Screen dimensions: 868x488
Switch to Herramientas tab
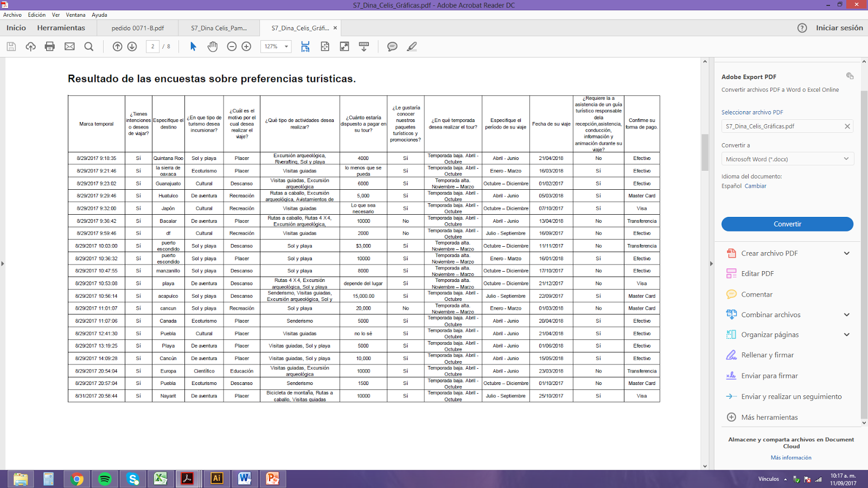[61, 28]
